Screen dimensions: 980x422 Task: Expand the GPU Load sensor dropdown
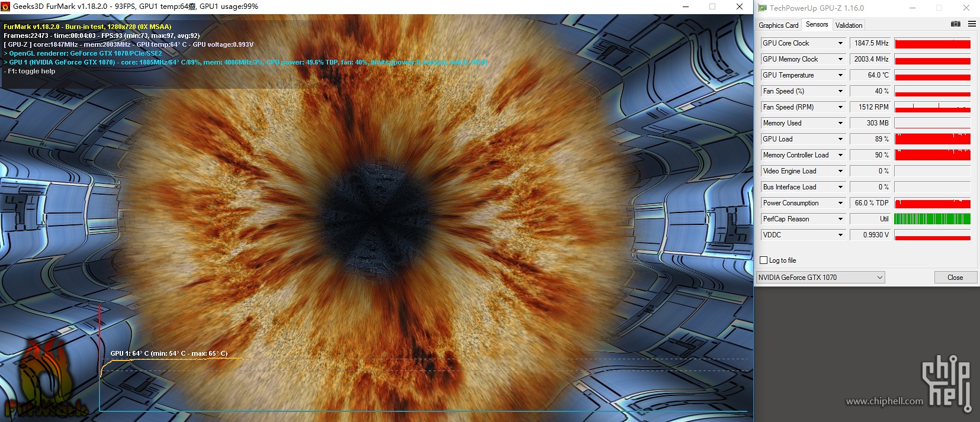click(x=840, y=139)
